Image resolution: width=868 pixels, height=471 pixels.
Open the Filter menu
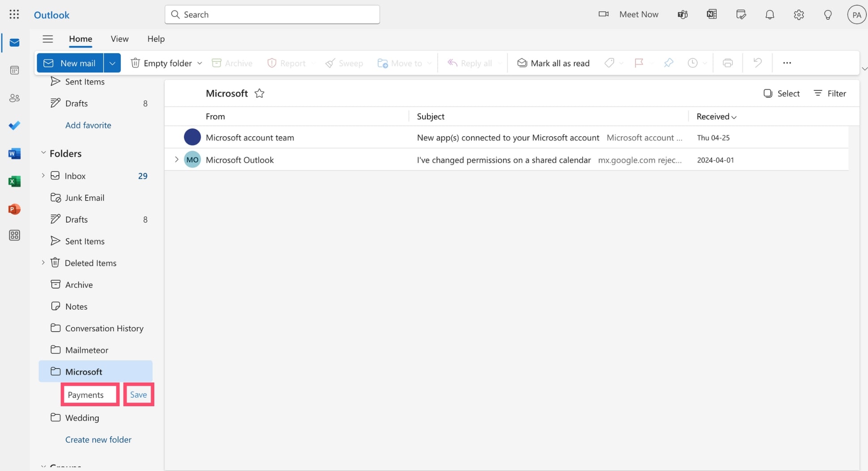(x=830, y=93)
